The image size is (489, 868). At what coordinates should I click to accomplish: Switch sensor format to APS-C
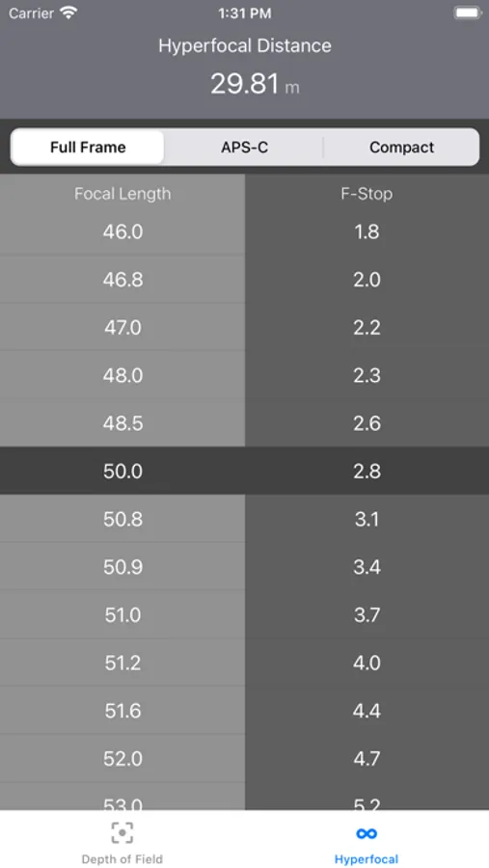coord(244,148)
